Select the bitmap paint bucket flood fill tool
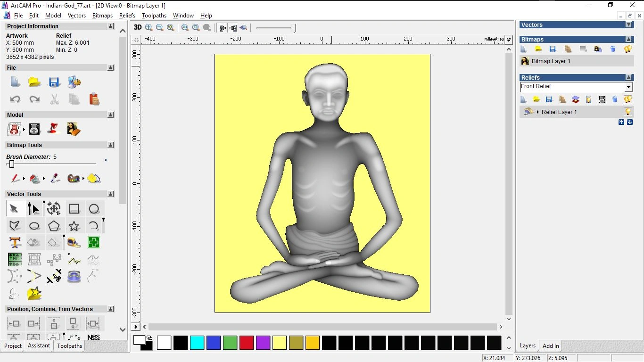Image resolution: width=644 pixels, height=362 pixels. (94, 179)
